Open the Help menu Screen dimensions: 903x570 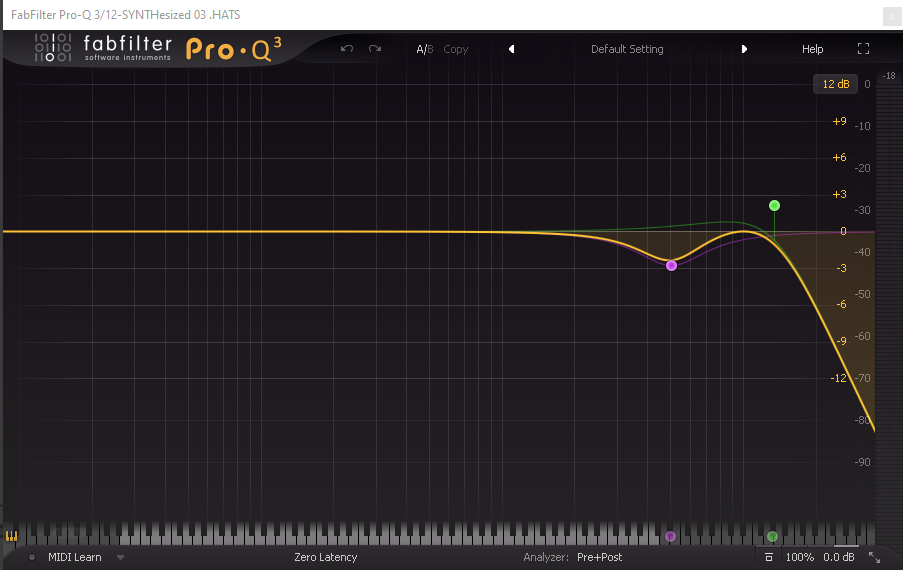click(x=812, y=49)
